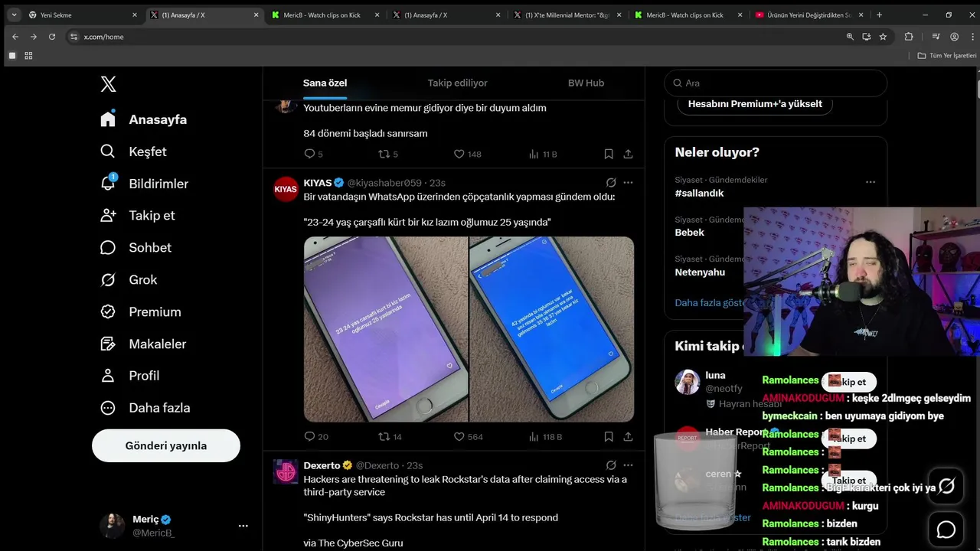Open floating Grok button at bottom right

(946, 486)
